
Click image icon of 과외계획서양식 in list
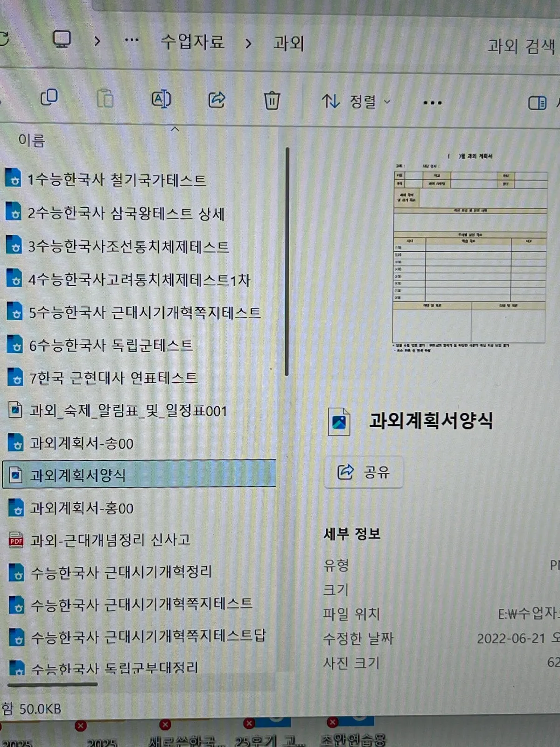tap(16, 475)
